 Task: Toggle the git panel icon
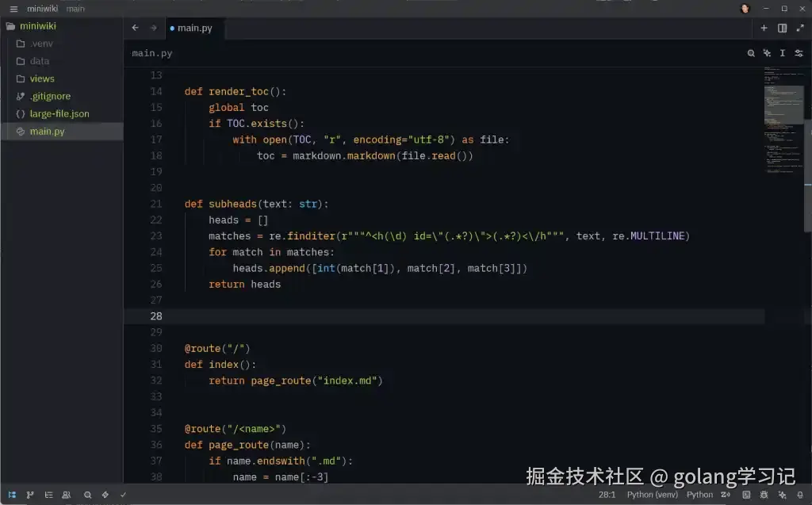click(30, 495)
